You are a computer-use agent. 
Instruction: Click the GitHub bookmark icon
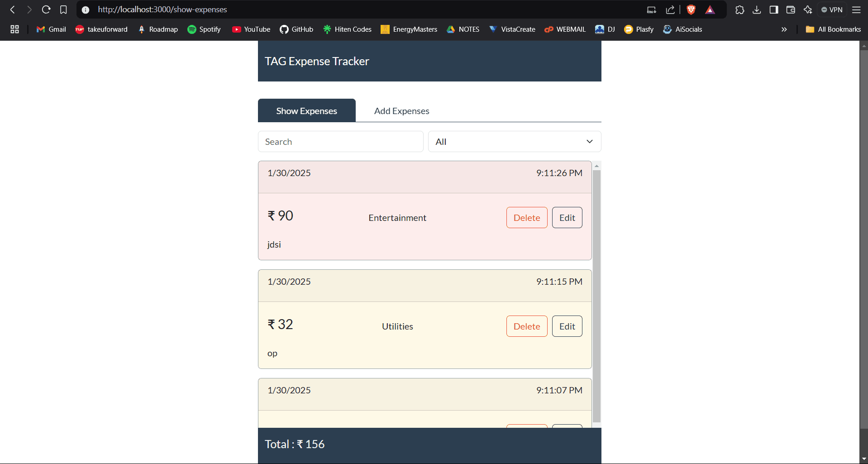tap(284, 29)
